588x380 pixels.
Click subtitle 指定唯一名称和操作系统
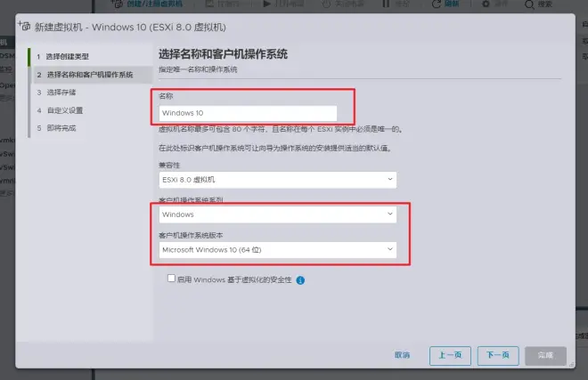coord(198,69)
